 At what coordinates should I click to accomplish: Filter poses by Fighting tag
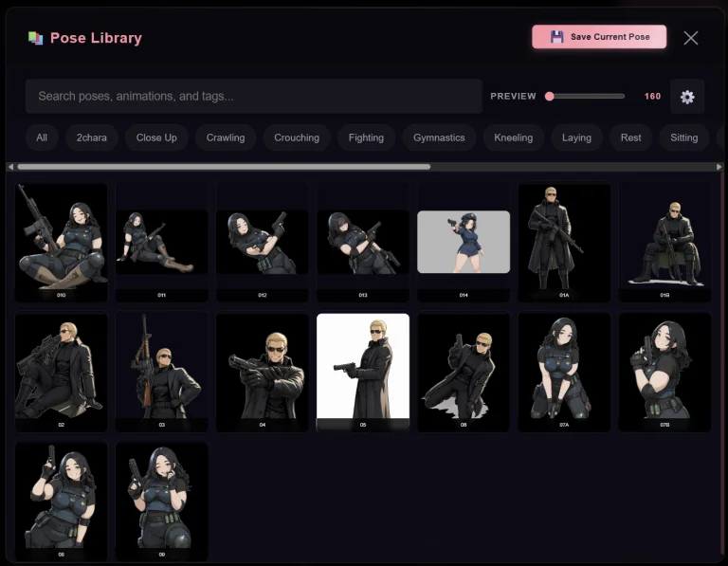(366, 137)
